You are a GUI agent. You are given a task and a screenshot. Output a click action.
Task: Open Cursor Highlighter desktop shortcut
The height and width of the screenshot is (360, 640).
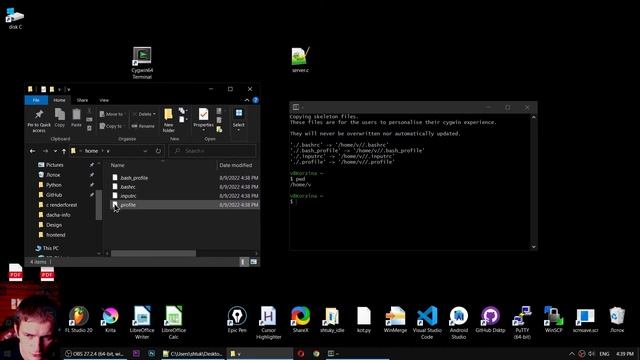pyautogui.click(x=269, y=322)
